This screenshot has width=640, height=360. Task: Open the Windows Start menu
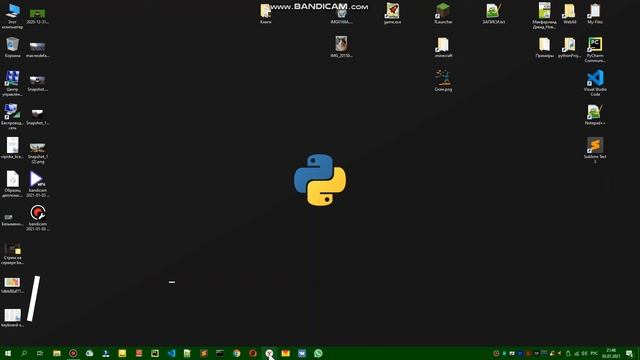tap(8, 353)
